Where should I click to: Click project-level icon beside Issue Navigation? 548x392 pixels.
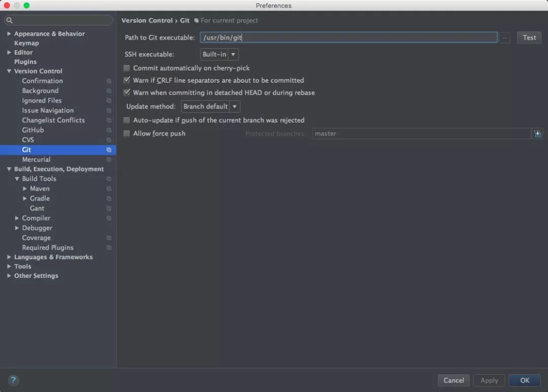coord(109,111)
